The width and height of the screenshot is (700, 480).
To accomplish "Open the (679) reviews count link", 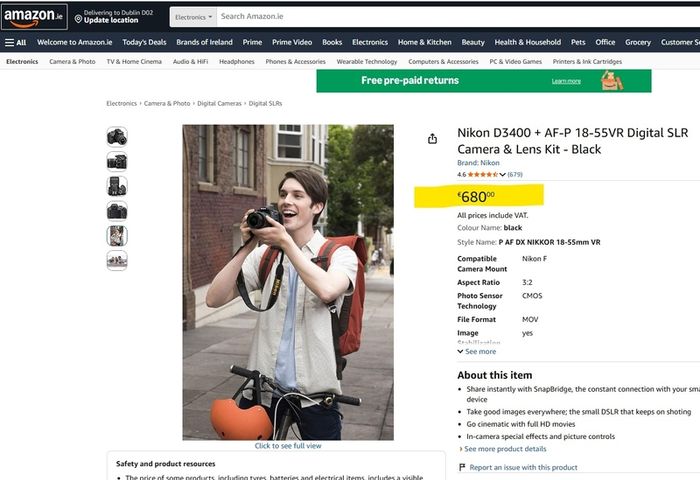I will coord(515,175).
